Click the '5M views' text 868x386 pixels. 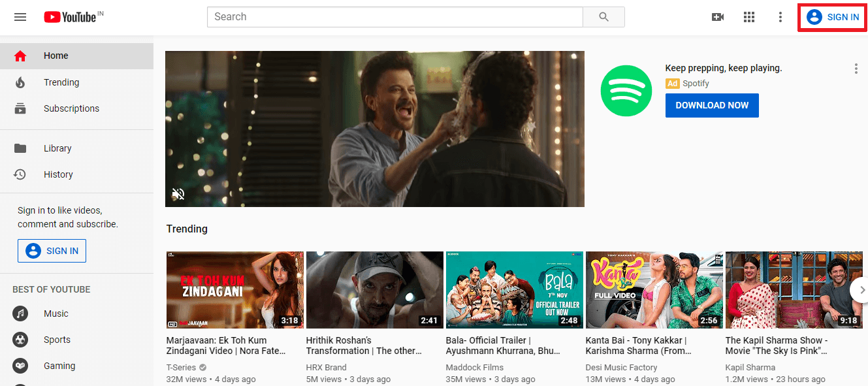tap(324, 379)
